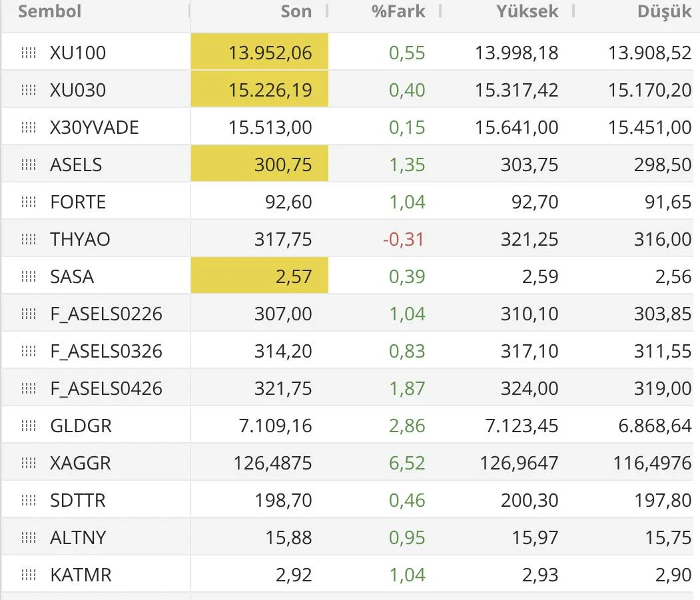Click THYAO's negative -0,31 change value
Screen dimensions: 700x600
click(404, 239)
